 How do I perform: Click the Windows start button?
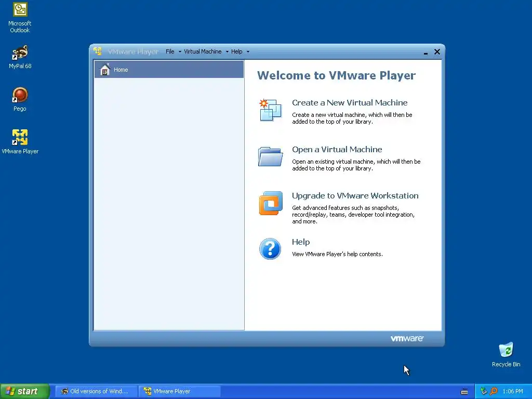pos(25,391)
